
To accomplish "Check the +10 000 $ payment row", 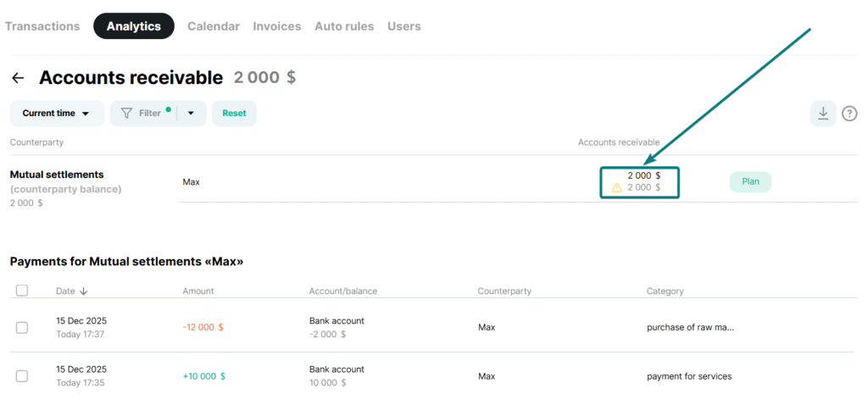I will coord(22,376).
